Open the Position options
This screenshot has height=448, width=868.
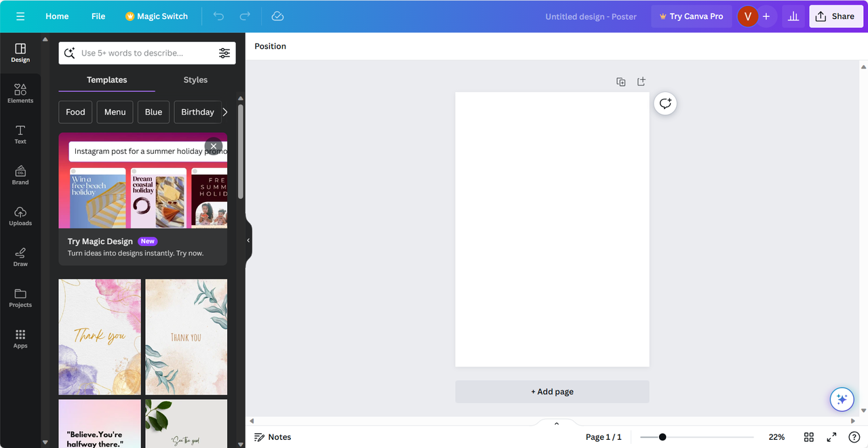[271, 46]
